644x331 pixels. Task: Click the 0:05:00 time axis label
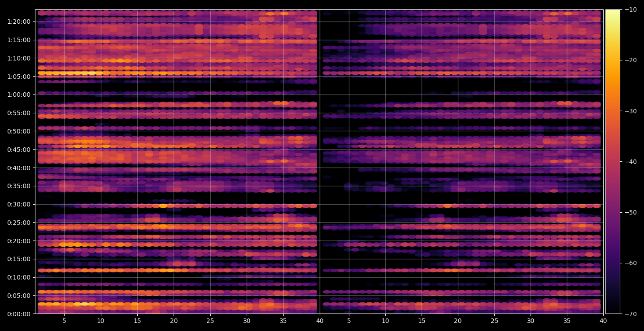point(19,296)
